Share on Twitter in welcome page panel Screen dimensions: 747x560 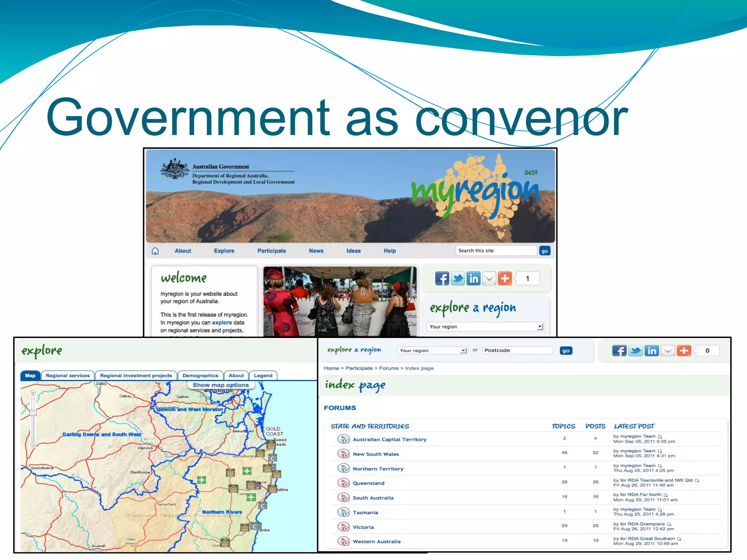coord(458,279)
